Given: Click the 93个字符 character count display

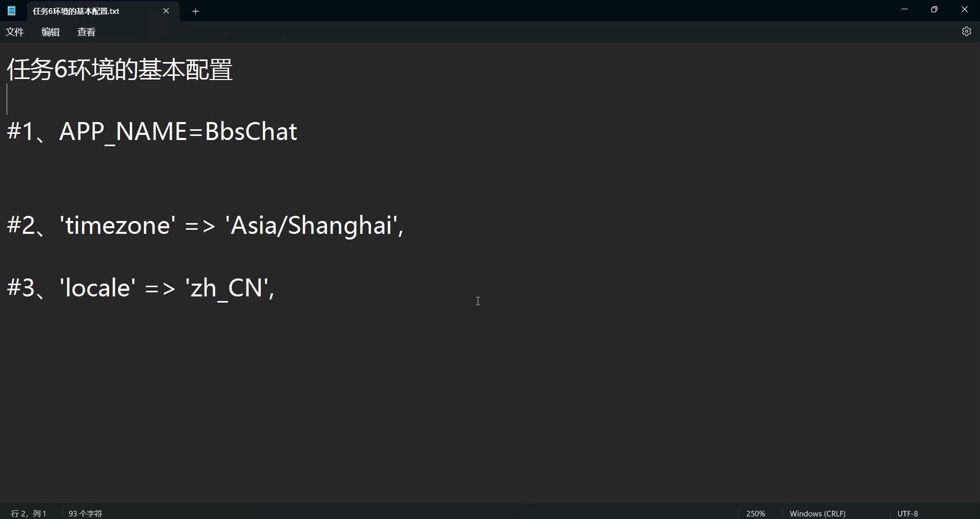Looking at the screenshot, I should [85, 513].
